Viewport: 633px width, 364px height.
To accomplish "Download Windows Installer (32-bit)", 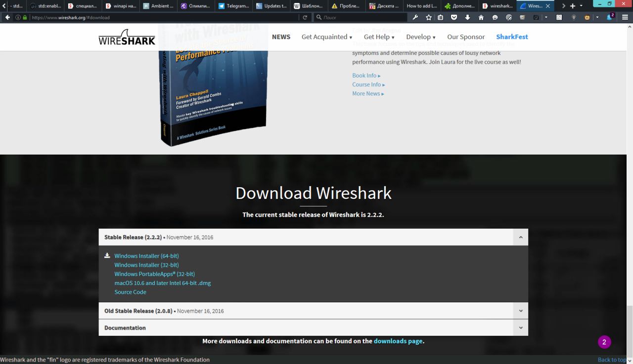I will pos(146,265).
